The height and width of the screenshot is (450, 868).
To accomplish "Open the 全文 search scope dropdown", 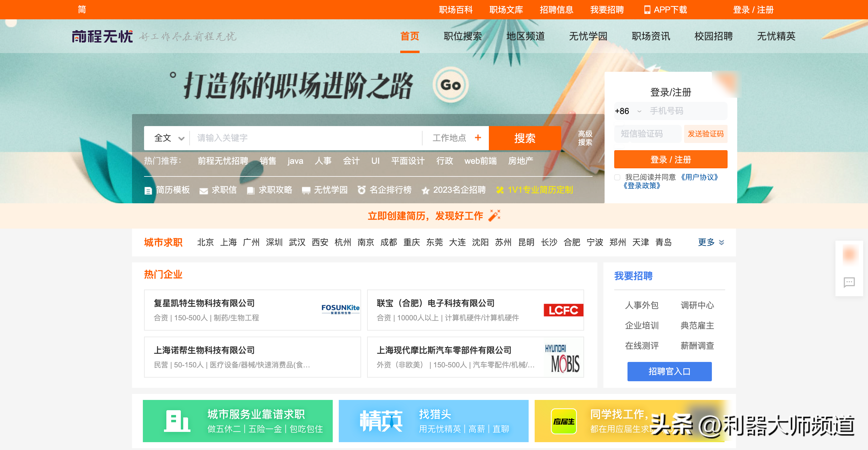I will coord(168,138).
